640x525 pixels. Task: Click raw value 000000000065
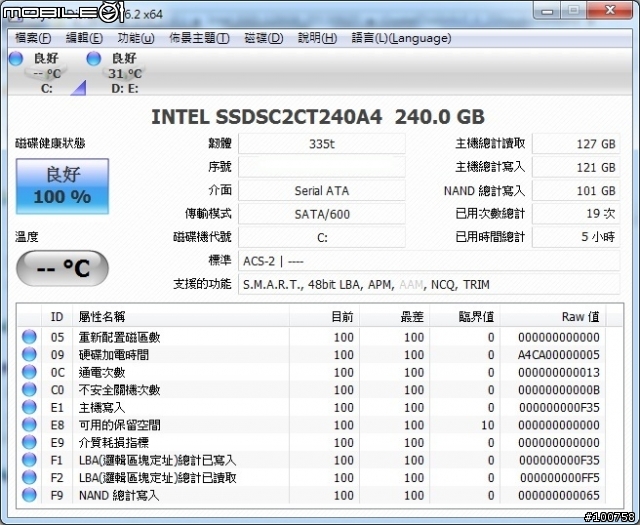[x=559, y=495]
